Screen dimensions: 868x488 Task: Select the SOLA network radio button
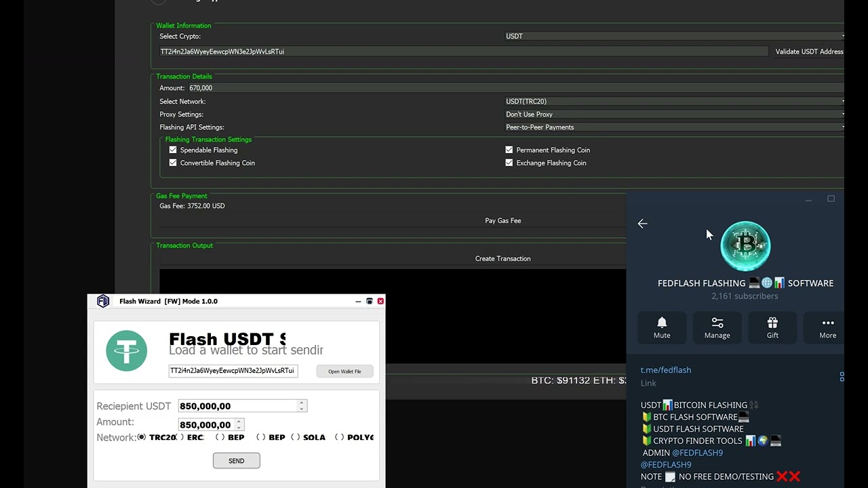click(296, 437)
